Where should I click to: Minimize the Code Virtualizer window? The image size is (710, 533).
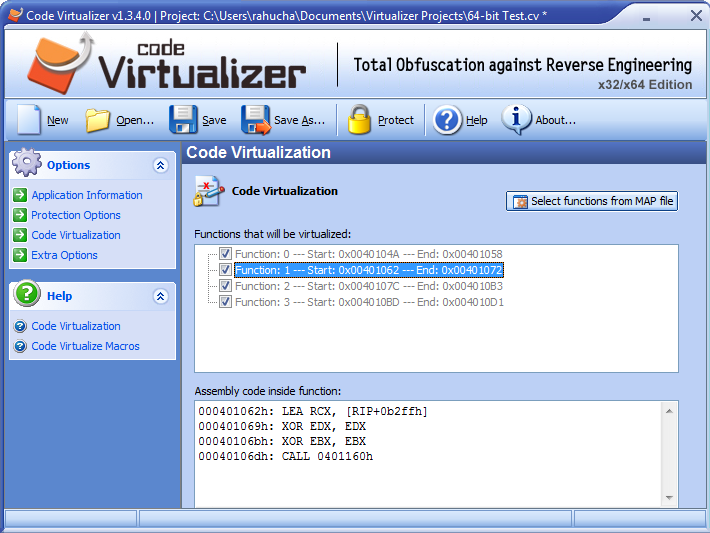(646, 18)
